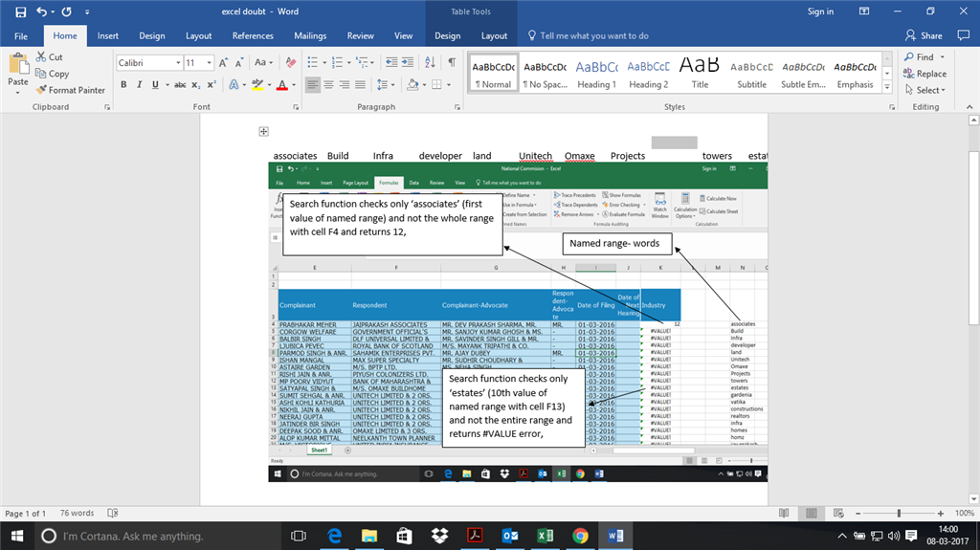Apply subscript formatting
This screenshot has height=550, width=980.
(x=195, y=84)
